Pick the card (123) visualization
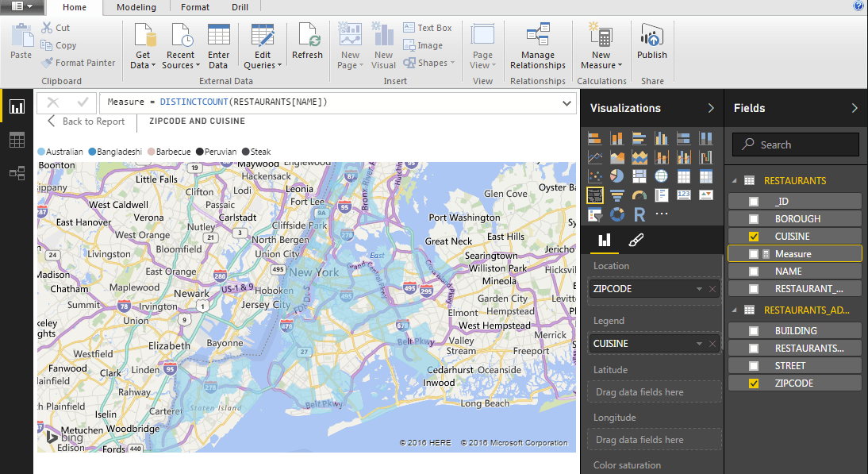This screenshot has height=474, width=868. click(x=684, y=195)
